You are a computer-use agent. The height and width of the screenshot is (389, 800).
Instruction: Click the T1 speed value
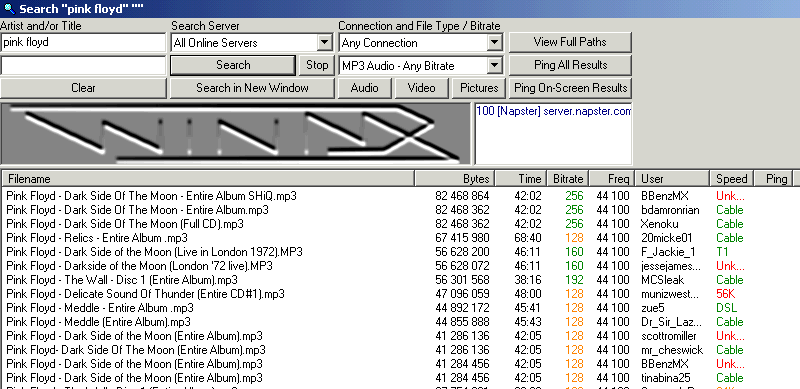tap(722, 252)
